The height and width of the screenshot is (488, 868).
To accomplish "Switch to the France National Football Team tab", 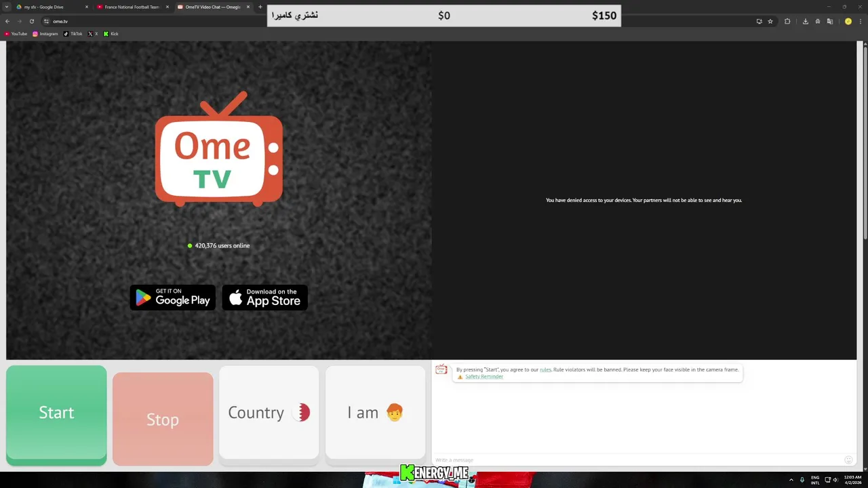I will click(x=132, y=7).
